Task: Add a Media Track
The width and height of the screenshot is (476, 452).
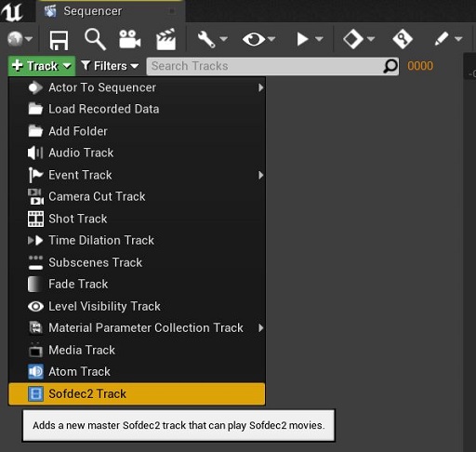Action: (x=137, y=350)
